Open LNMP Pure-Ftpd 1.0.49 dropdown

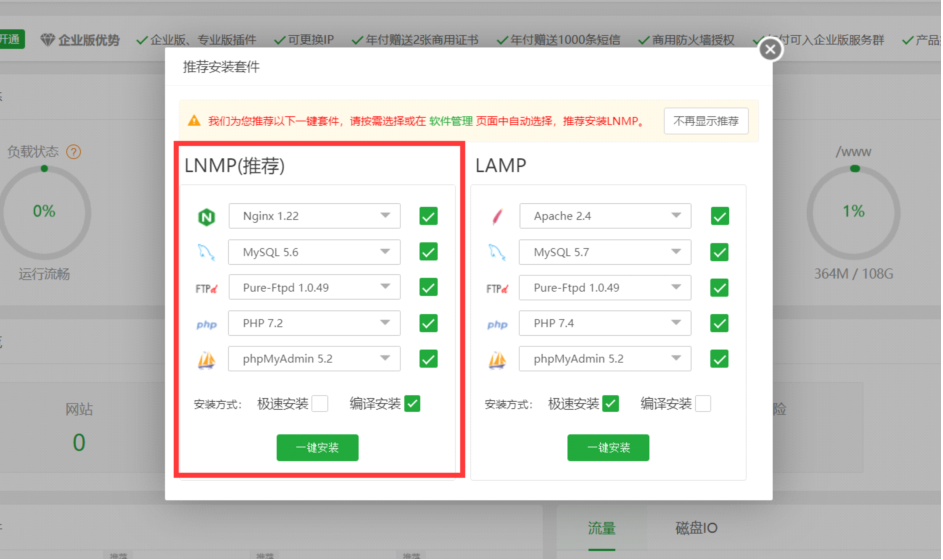pos(315,288)
